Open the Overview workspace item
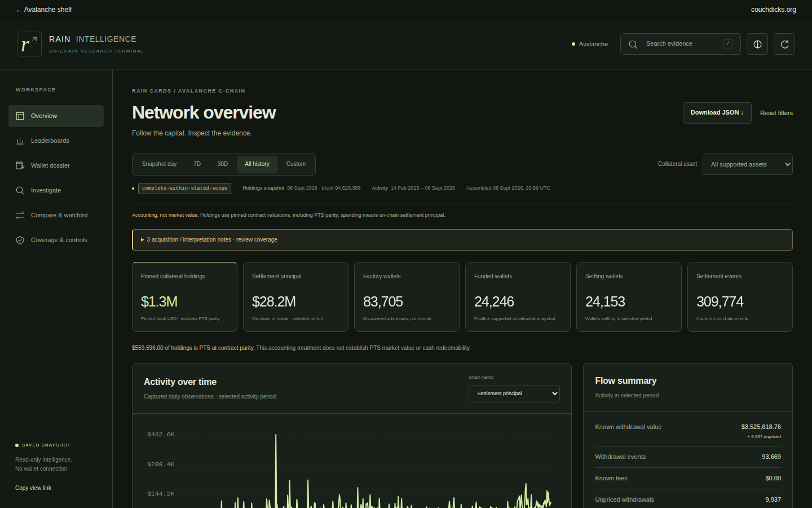The height and width of the screenshot is (508, 812). pyautogui.click(x=56, y=116)
